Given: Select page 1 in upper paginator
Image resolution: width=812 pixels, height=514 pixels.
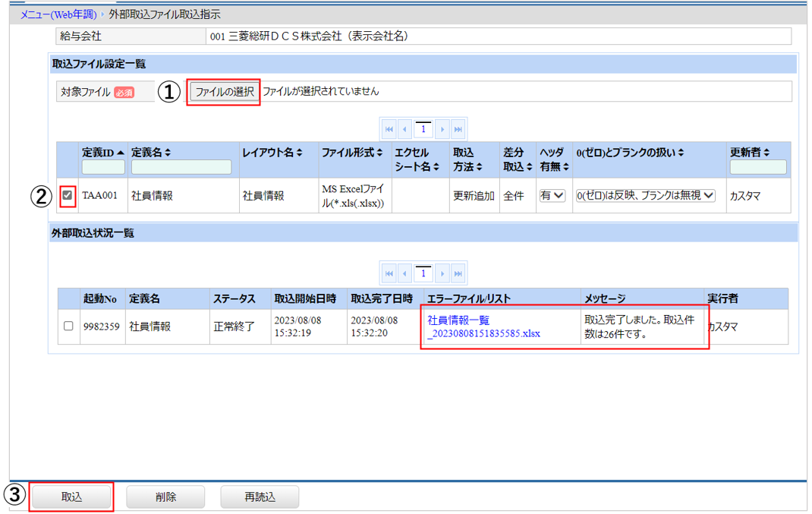Looking at the screenshot, I should [423, 129].
